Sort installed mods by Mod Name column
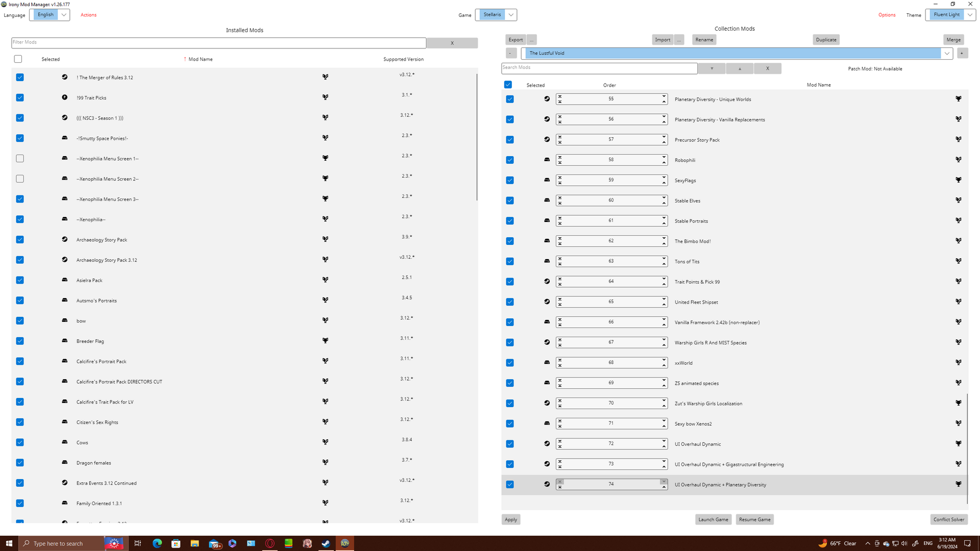This screenshot has height=551, width=980. tap(201, 59)
